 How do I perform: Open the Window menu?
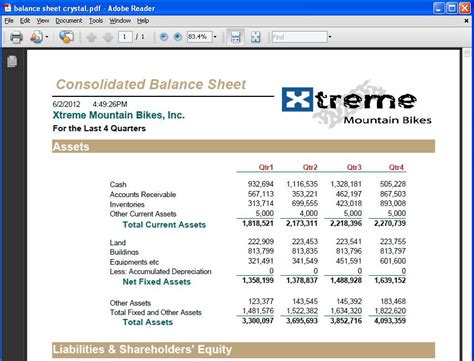pyautogui.click(x=120, y=21)
